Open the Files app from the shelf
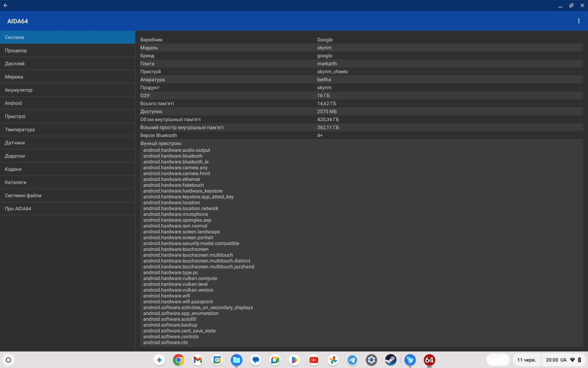This screenshot has height=368, width=588. [236, 360]
